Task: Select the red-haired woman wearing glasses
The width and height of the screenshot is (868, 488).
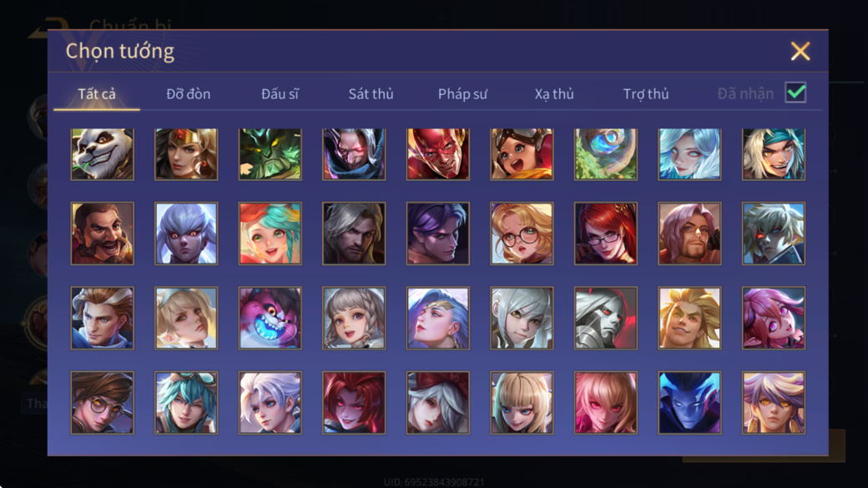Action: (x=606, y=234)
